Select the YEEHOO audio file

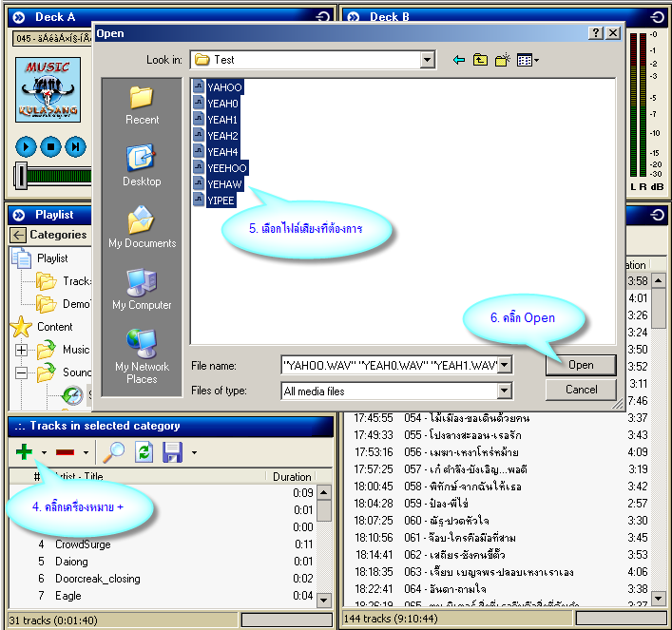pos(221,168)
